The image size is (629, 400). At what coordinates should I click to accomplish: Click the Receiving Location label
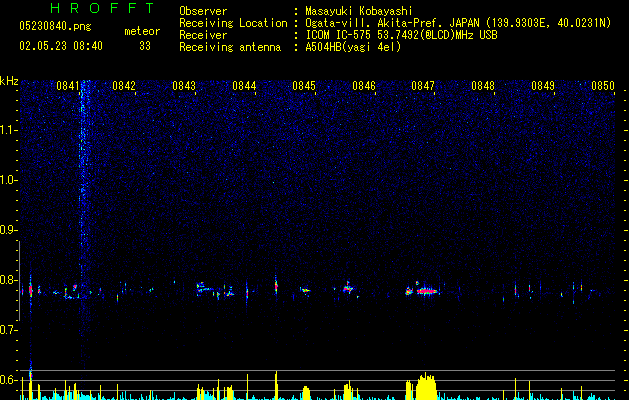(233, 23)
